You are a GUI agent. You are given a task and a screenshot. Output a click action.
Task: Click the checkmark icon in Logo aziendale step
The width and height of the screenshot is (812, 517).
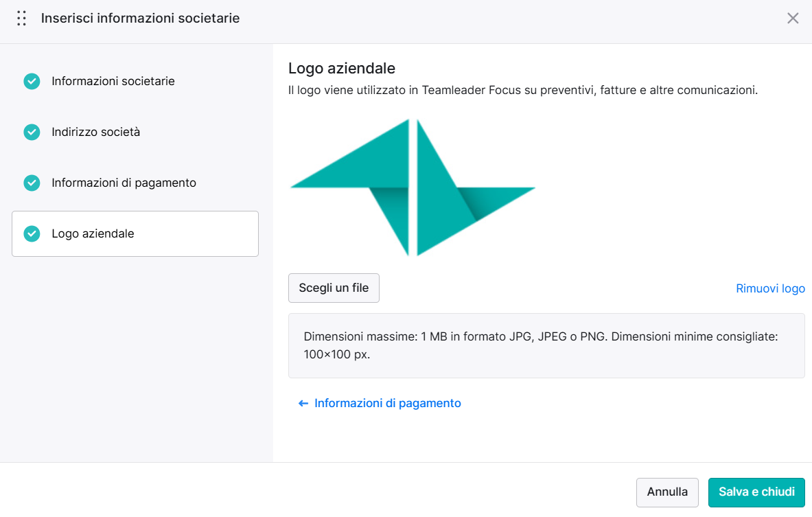pos(32,233)
